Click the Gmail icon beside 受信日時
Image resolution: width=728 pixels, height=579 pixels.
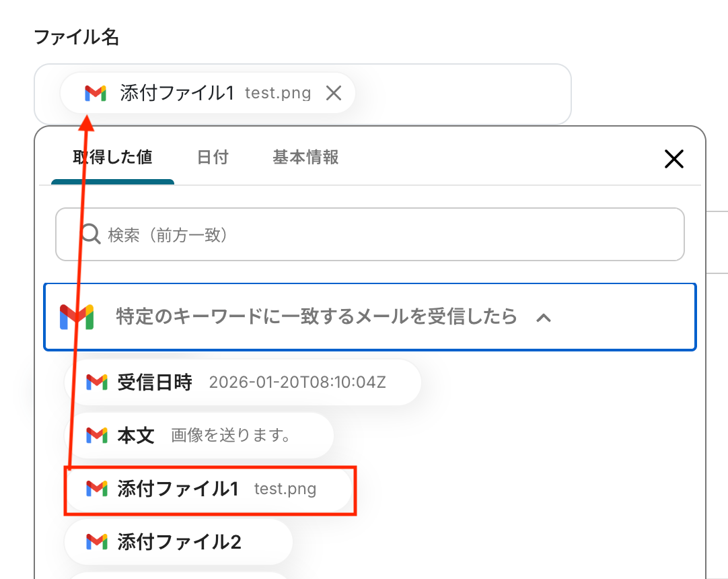tap(97, 382)
